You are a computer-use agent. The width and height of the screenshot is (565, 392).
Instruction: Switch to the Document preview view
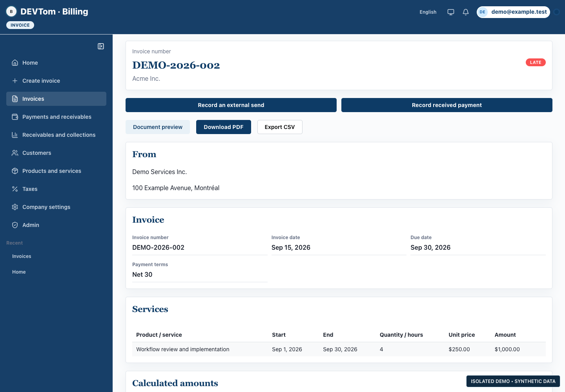[x=158, y=127]
